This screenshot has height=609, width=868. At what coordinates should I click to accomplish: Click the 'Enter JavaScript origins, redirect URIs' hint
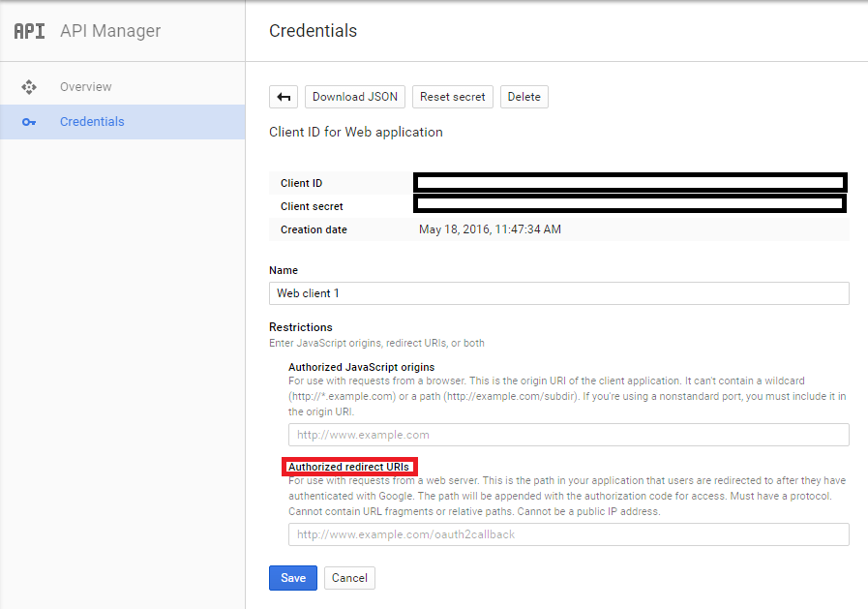coord(376,343)
